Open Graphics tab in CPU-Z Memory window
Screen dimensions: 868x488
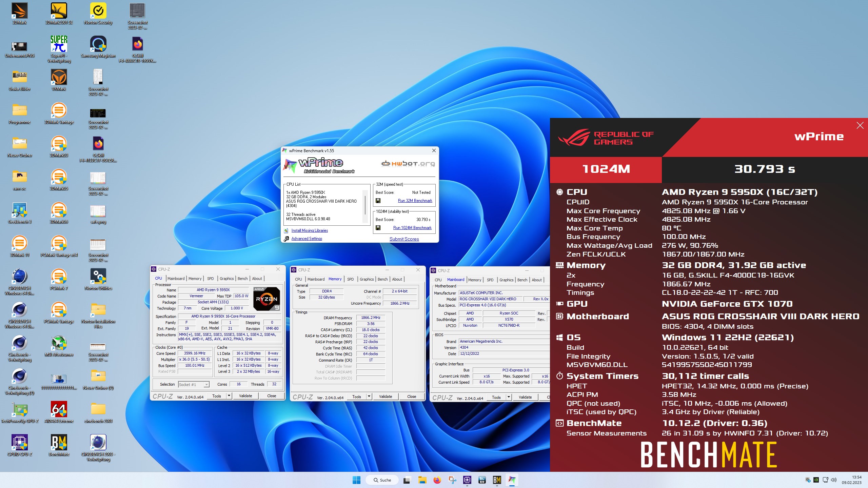coord(367,279)
